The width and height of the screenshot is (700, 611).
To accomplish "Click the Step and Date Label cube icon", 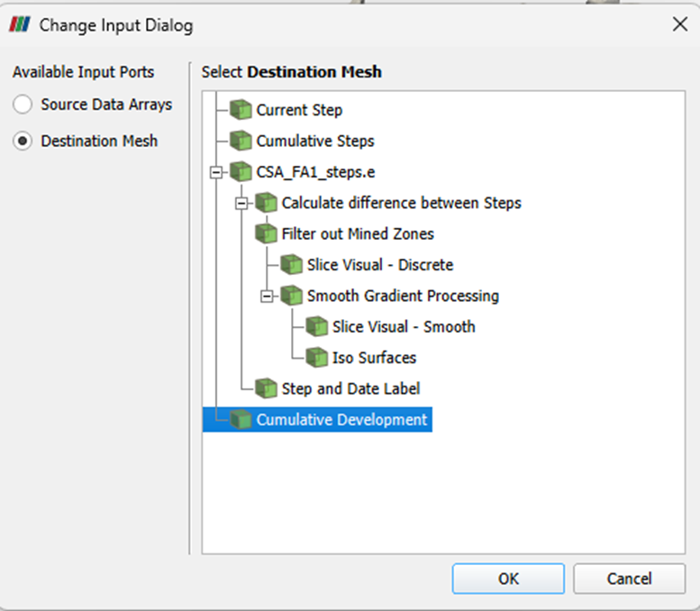I will (266, 388).
